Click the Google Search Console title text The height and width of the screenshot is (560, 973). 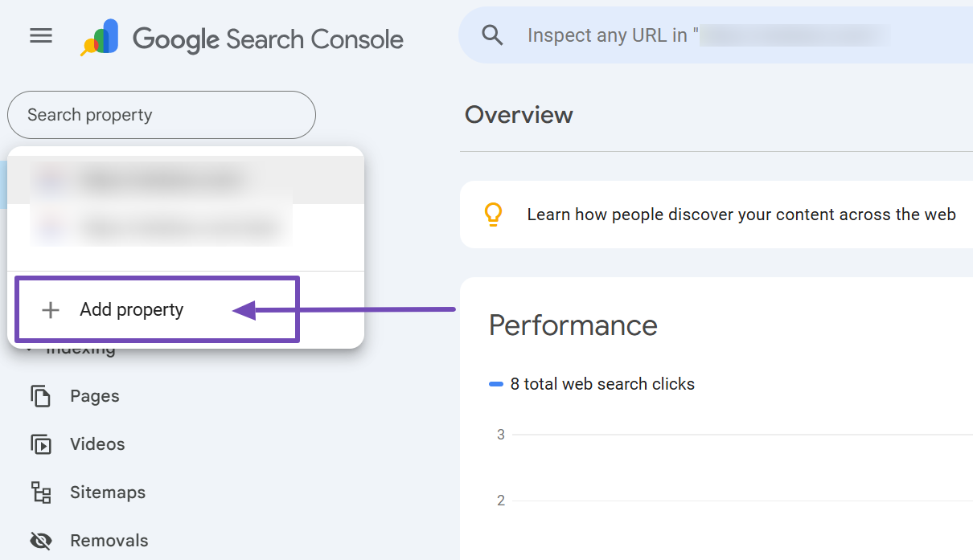pyautogui.click(x=268, y=39)
